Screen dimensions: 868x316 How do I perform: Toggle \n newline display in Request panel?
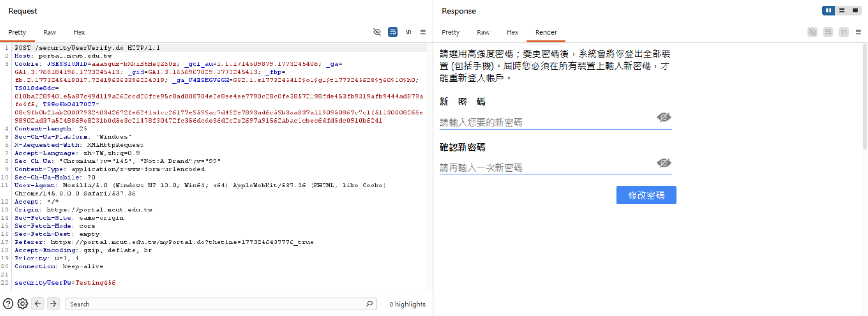tap(409, 32)
